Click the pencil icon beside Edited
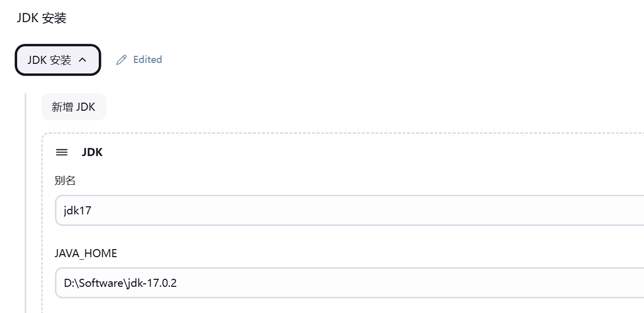The width and height of the screenshot is (644, 313). coord(121,60)
